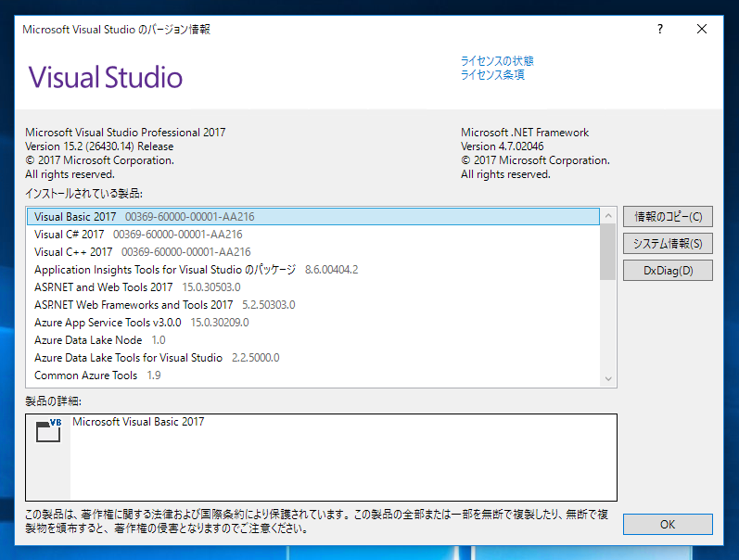Click the Version 15.2 (26430.14) Release text
This screenshot has height=560, width=739.
click(99, 146)
